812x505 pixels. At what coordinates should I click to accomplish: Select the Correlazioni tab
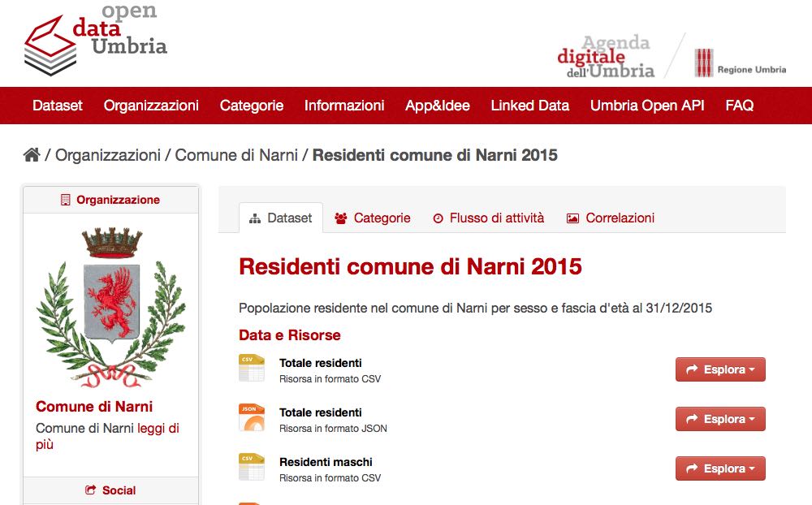611,218
